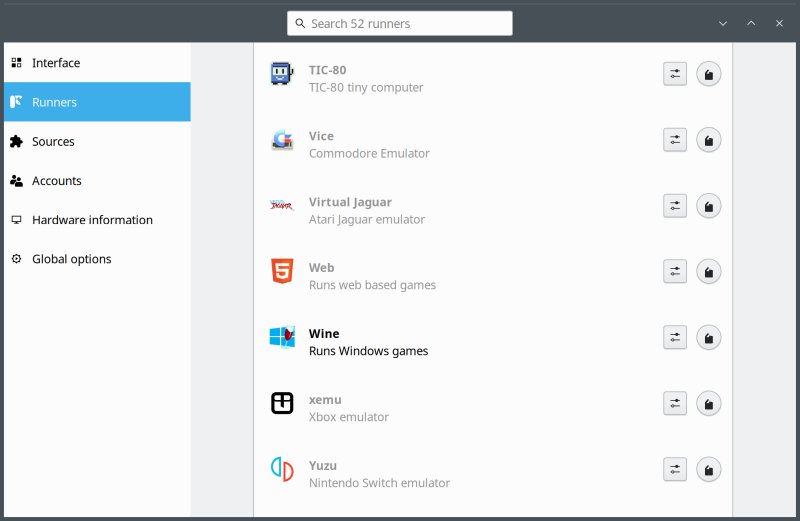Click round package button for Yuzu
This screenshot has width=800, height=521.
tap(708, 470)
